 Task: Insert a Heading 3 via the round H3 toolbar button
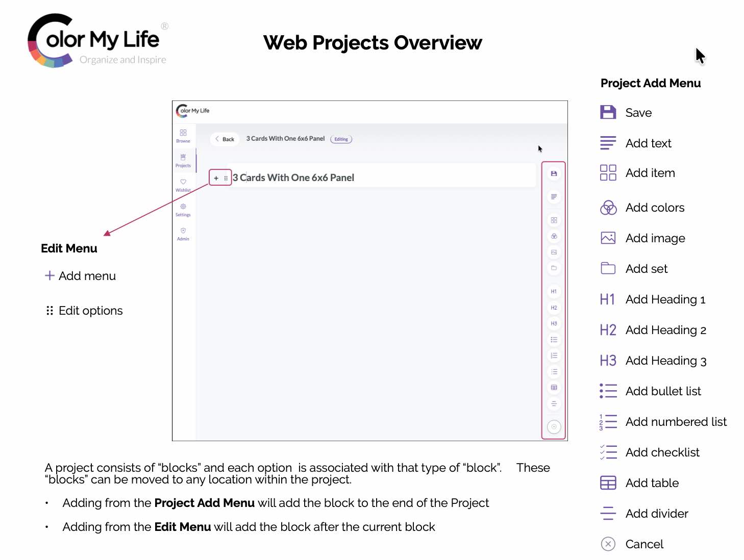[x=554, y=323]
